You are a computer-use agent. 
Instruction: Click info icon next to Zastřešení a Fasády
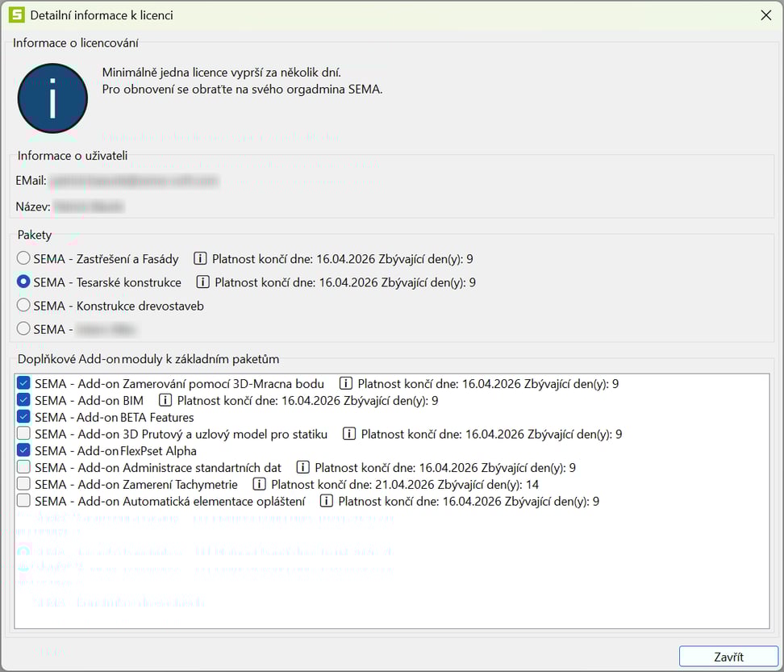(201, 259)
